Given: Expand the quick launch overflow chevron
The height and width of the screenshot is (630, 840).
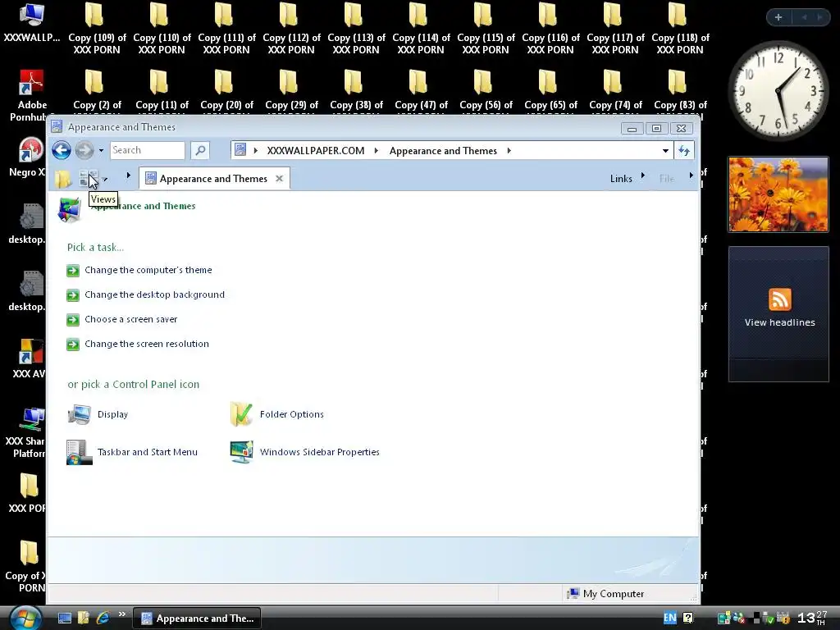Looking at the screenshot, I should (x=122, y=614).
